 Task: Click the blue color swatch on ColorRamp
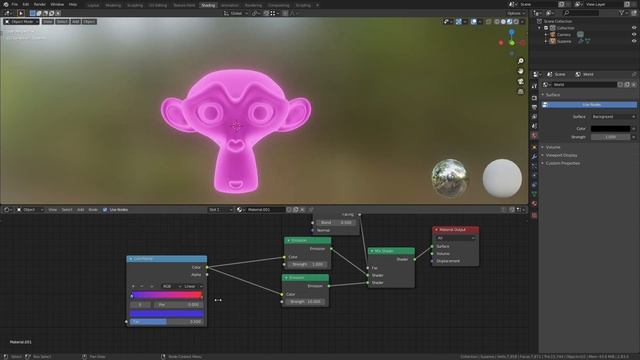pyautogui.click(x=167, y=314)
